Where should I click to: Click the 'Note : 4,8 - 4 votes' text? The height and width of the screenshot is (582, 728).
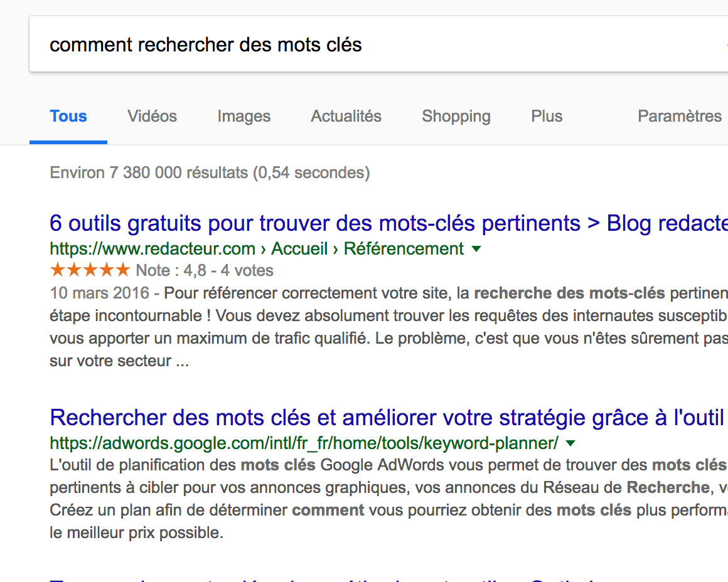205,271
